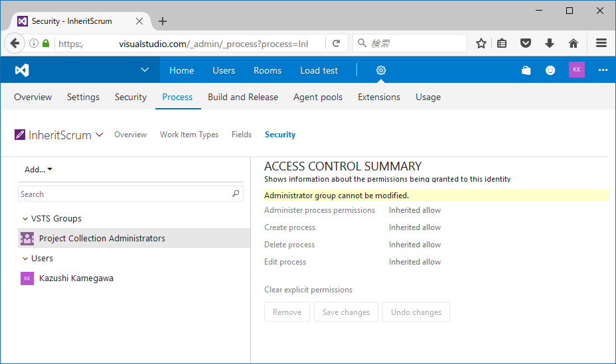Viewport: 616px width, 364px height.
Task: Select the process Security link
Action: [x=280, y=135]
